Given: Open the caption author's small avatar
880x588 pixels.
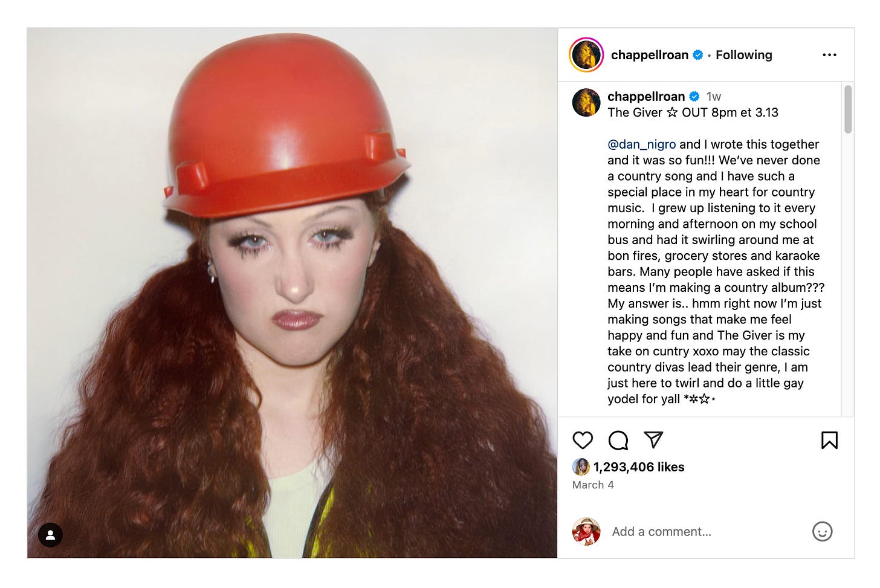Looking at the screenshot, I should [x=586, y=103].
